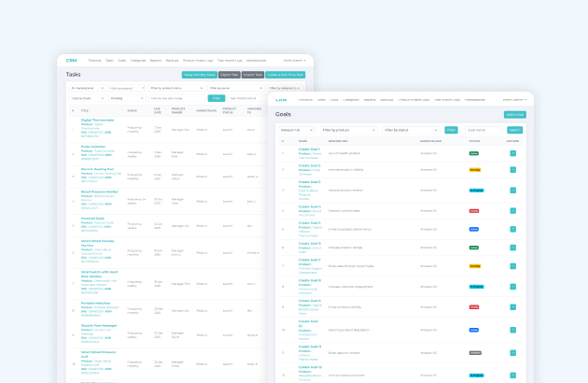The width and height of the screenshot is (588, 383).
Task: Click the Goal name search field
Action: 483,130
